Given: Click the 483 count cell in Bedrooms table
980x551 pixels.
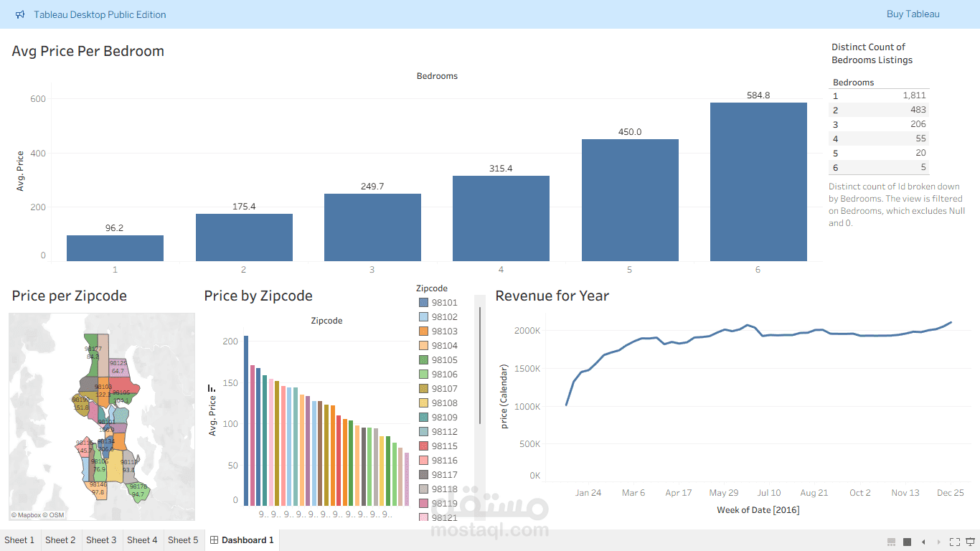Looking at the screenshot, I should [x=918, y=110].
